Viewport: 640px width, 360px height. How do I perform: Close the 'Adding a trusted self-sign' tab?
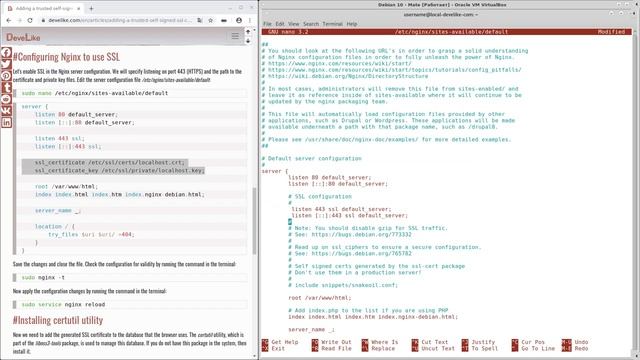pyautogui.click(x=78, y=8)
